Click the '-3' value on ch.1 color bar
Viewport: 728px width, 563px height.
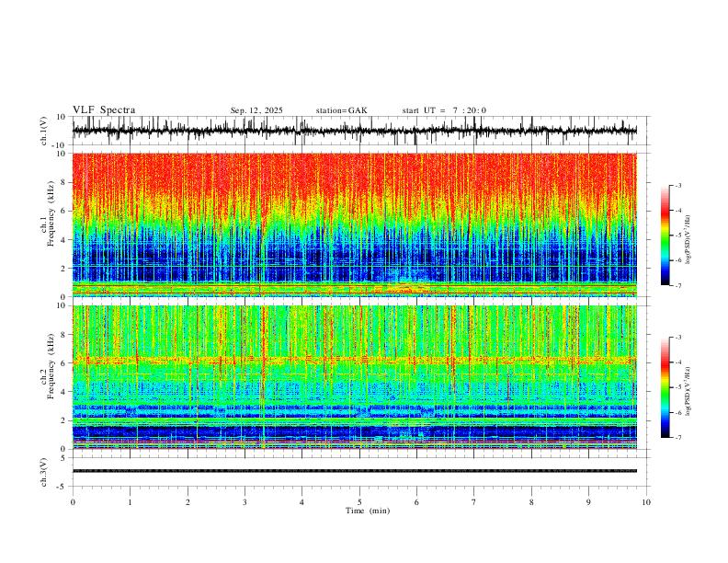[x=677, y=185]
